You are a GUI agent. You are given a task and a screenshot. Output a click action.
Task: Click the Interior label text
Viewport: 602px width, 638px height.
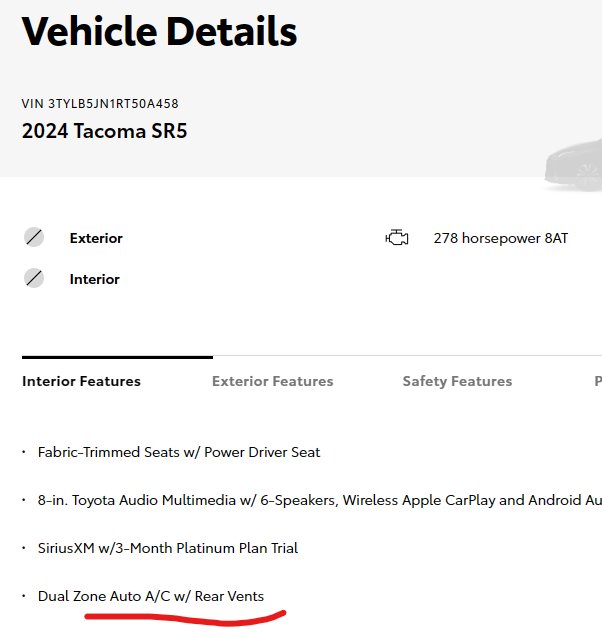point(94,279)
